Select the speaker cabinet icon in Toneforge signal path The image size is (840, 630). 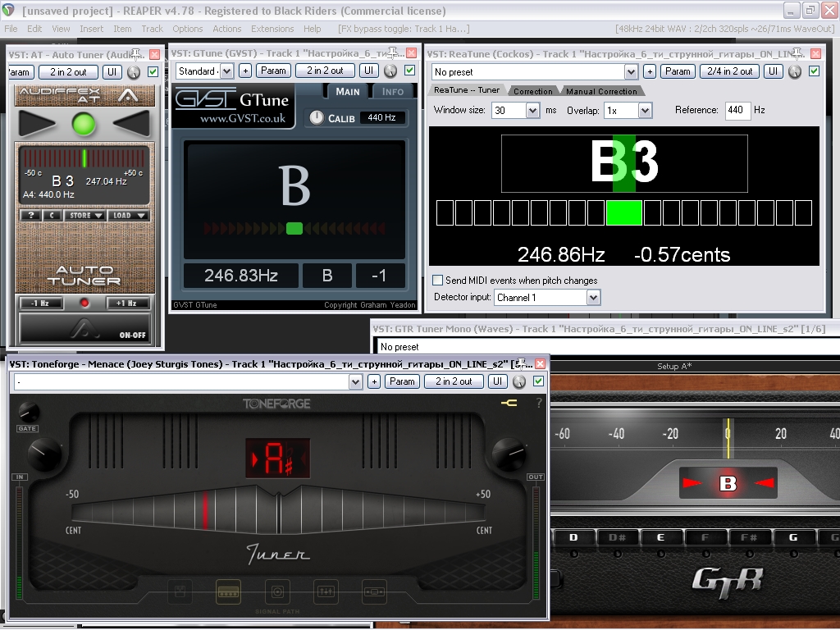[x=277, y=592]
